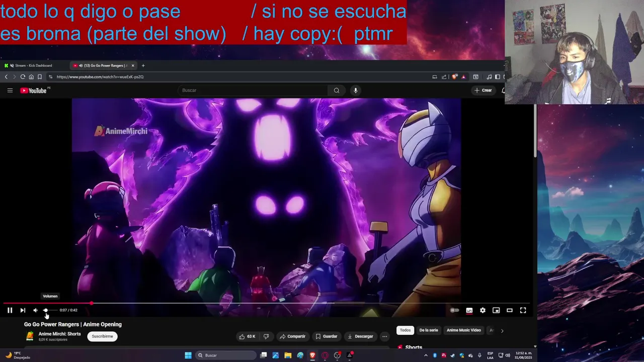Open the browser sidebar panel toggle
Screen dimensions: 644x362
pyautogui.click(x=498, y=77)
